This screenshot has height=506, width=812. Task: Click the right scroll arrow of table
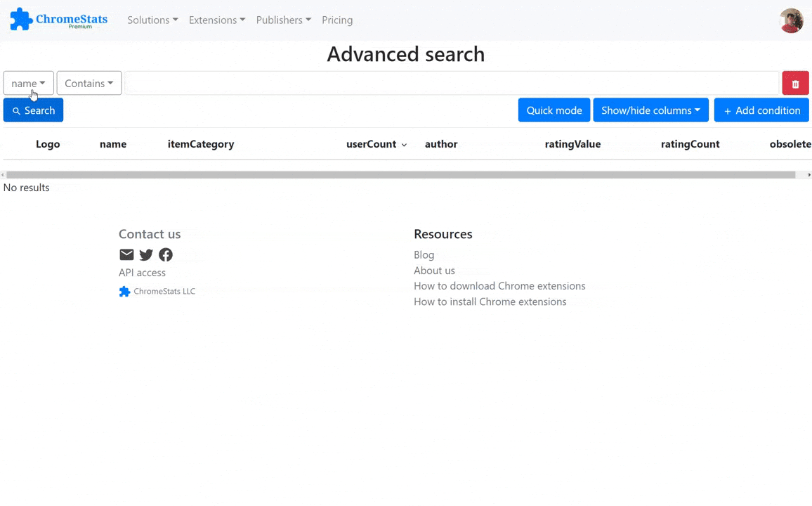click(x=809, y=175)
